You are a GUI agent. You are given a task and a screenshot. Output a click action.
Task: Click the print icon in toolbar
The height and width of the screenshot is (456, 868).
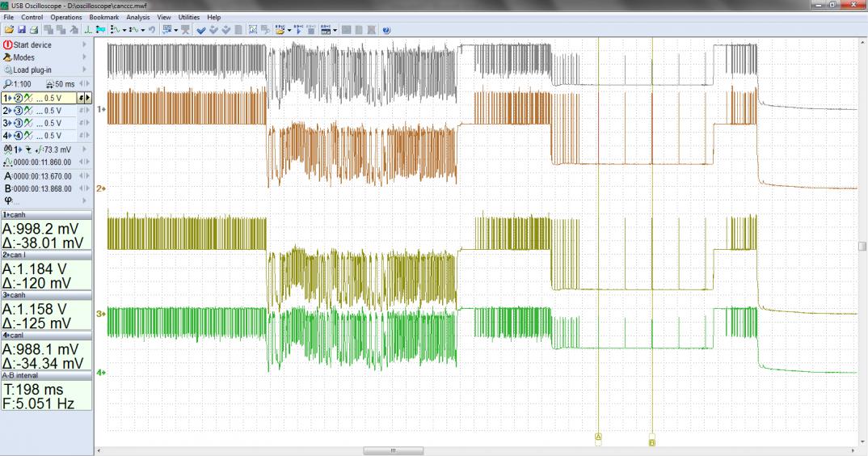tap(34, 30)
